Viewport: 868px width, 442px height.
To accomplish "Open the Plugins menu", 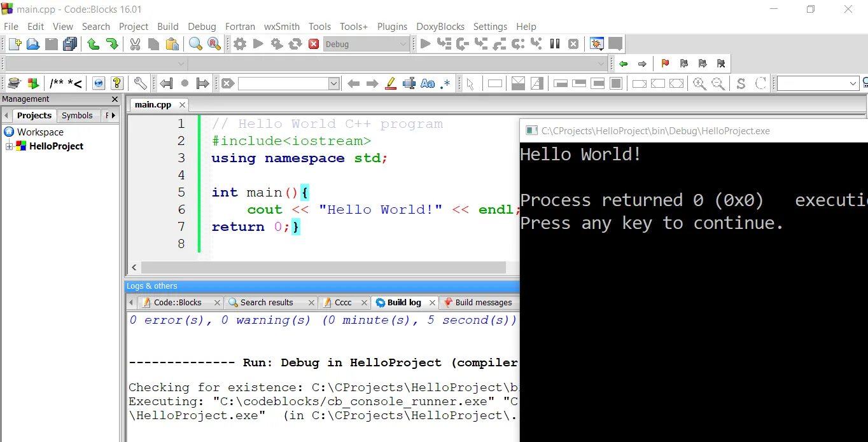I will pyautogui.click(x=392, y=27).
